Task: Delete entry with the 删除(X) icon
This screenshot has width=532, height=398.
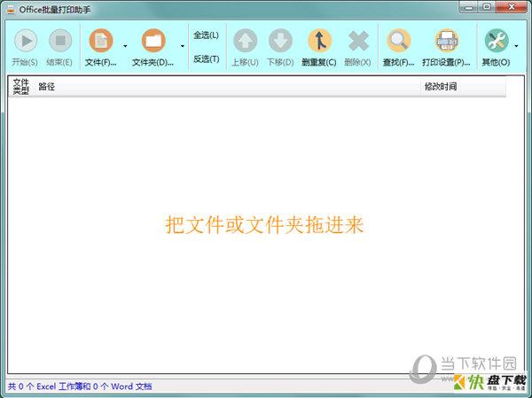Action: [x=358, y=41]
